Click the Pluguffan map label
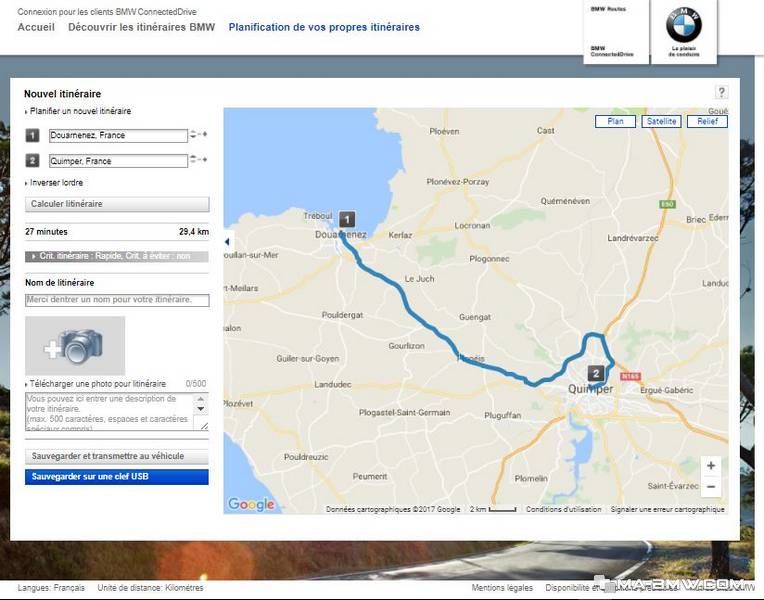The width and height of the screenshot is (764, 600). (x=502, y=415)
